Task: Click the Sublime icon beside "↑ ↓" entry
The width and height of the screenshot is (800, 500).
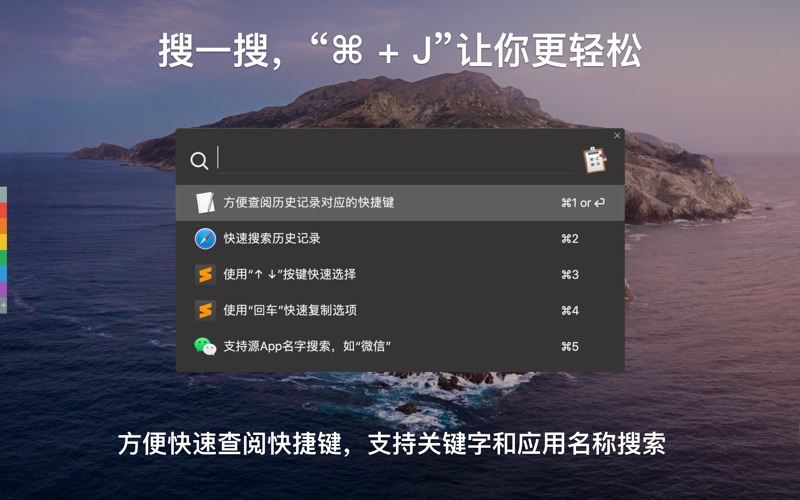Action: click(x=205, y=274)
